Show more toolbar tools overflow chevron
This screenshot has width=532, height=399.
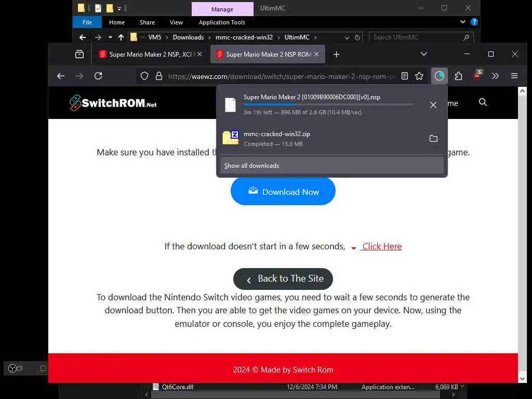[495, 76]
